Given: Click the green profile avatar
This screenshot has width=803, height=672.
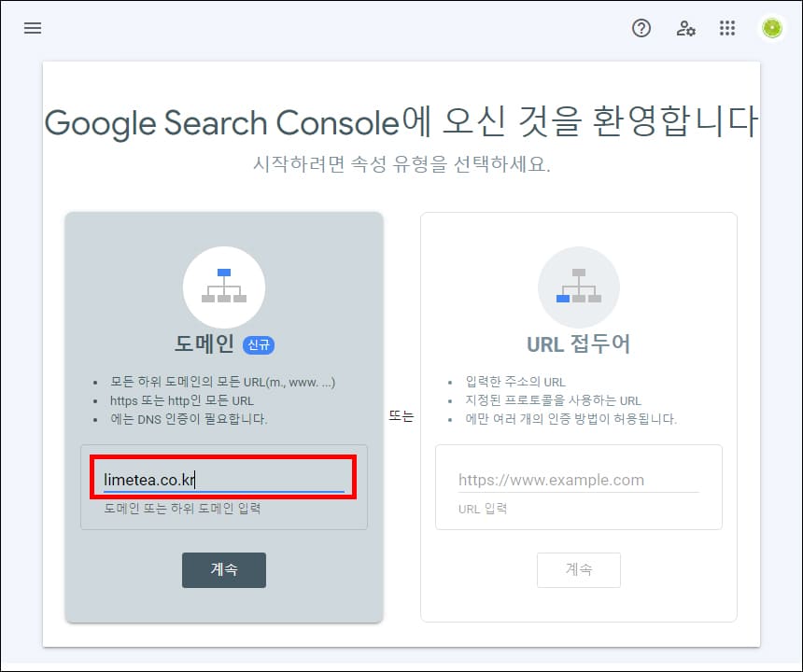Looking at the screenshot, I should pos(771,28).
